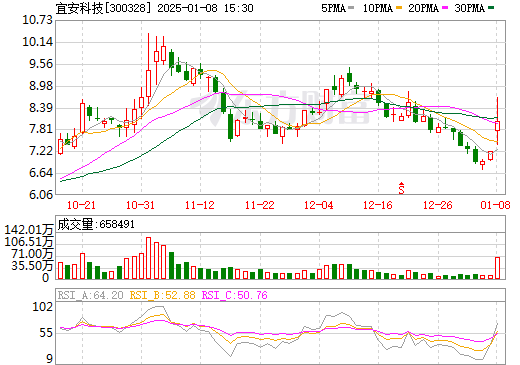Click the 20PMA legend label
This screenshot has width=520, height=365.
423,8
